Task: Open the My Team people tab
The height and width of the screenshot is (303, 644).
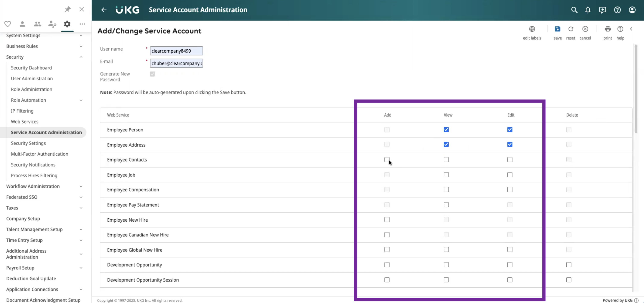Action: (x=37, y=24)
